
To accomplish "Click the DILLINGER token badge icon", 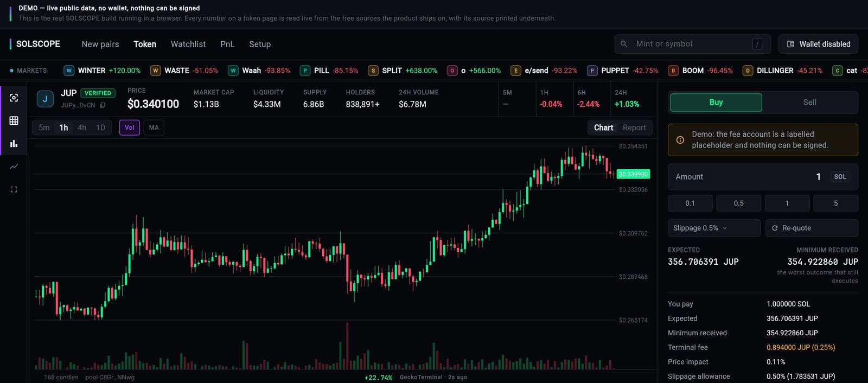I will [x=748, y=71].
